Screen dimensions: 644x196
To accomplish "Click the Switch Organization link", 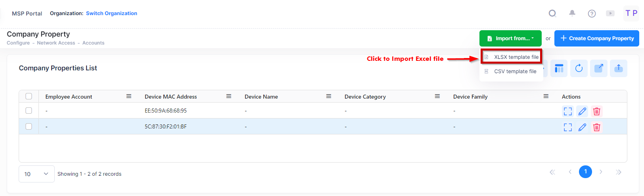I will [111, 13].
